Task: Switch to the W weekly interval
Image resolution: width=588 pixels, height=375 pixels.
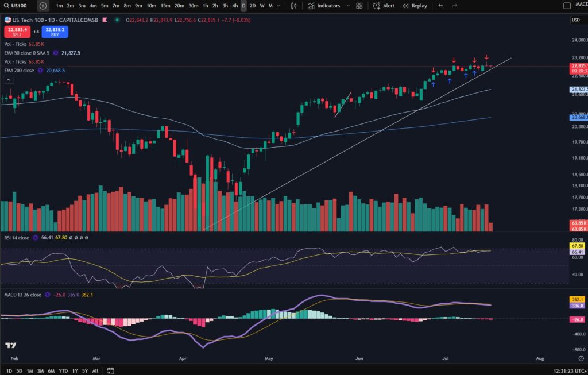Action: click(262, 6)
